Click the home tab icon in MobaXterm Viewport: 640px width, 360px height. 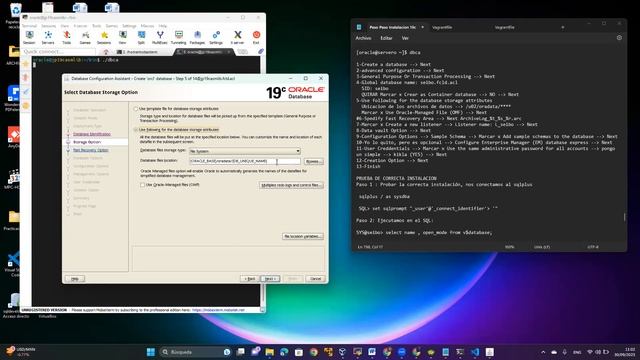[x=106, y=52]
